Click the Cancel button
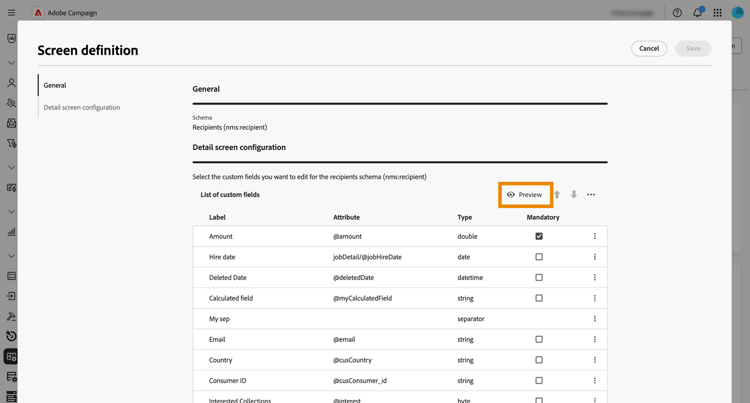This screenshot has height=403, width=750. tap(649, 48)
